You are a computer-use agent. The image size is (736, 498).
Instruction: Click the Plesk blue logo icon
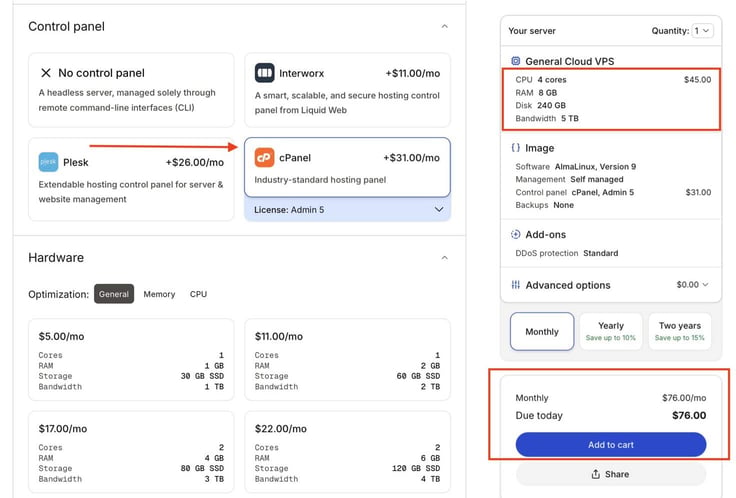point(48,162)
